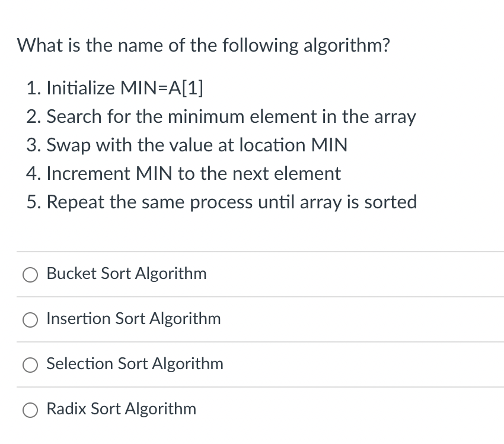The height and width of the screenshot is (444, 504).
Task: Mark the Radix Sort Algorithm radio circle
Action: 30,410
